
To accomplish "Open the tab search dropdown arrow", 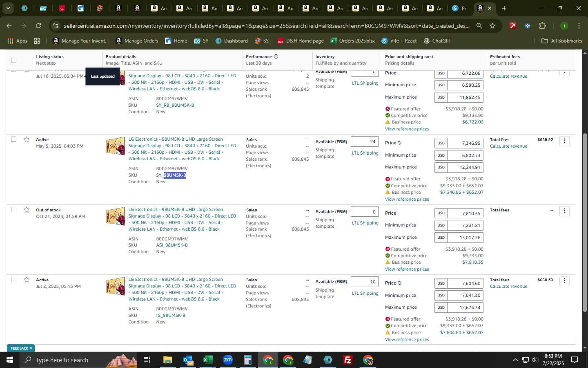I will click(8, 8).
